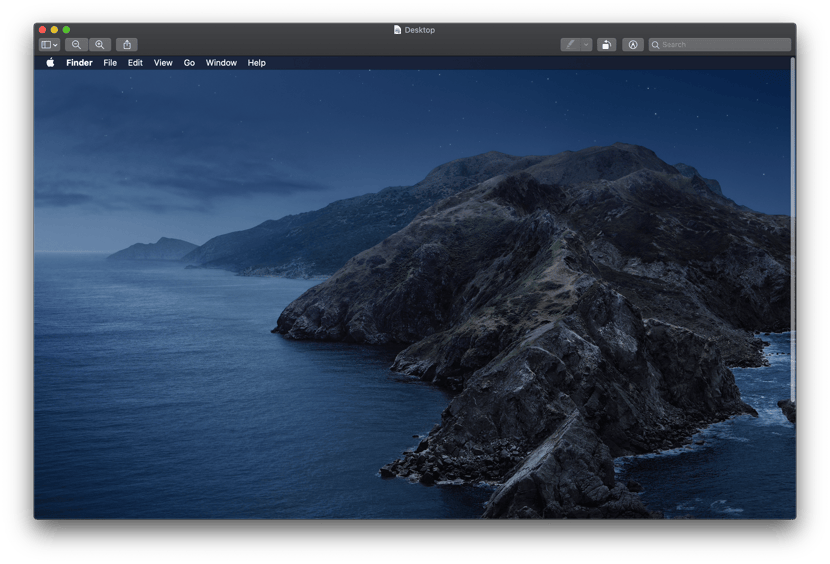Minimize the window with the yellow button
Screen dimensions: 830x564
tap(54, 30)
